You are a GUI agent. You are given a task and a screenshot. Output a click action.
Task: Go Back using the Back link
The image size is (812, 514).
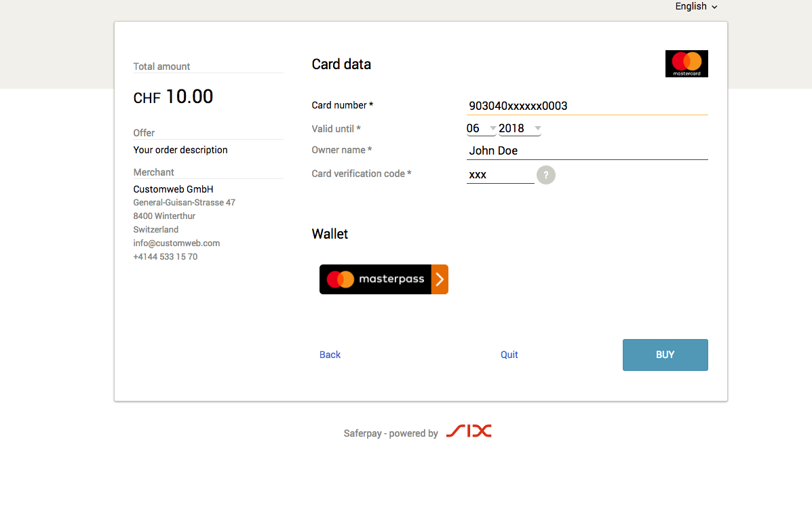[x=330, y=355]
